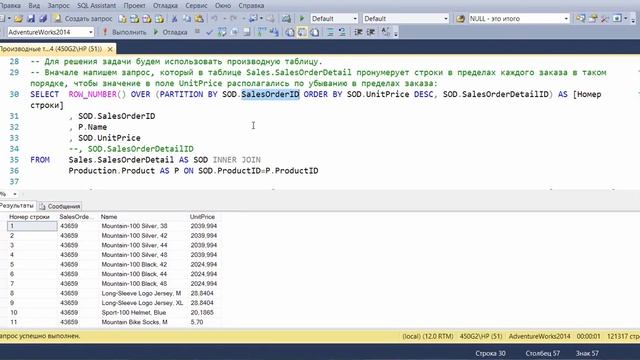This screenshot has height=360, width=640.
Task: Increase the line indent
Action: click(371, 32)
